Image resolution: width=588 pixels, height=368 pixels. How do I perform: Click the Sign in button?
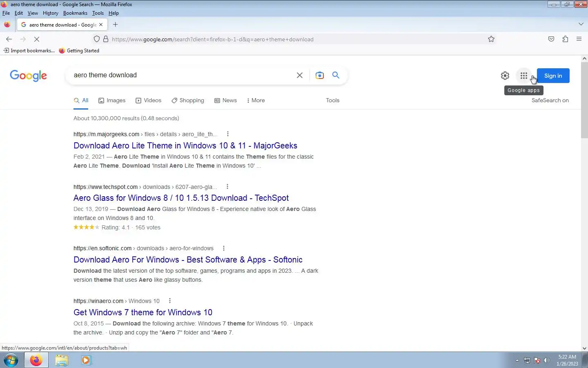coord(553,76)
